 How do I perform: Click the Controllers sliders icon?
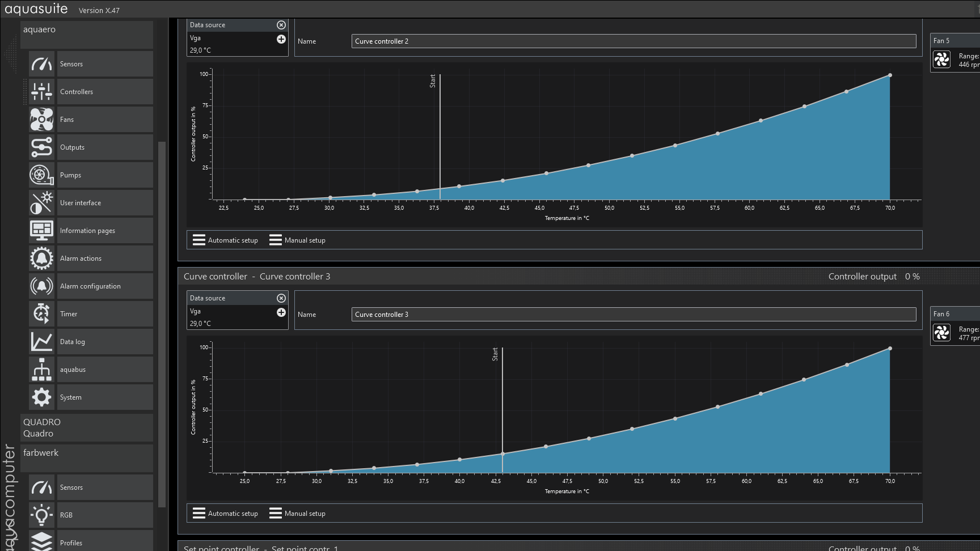[42, 92]
